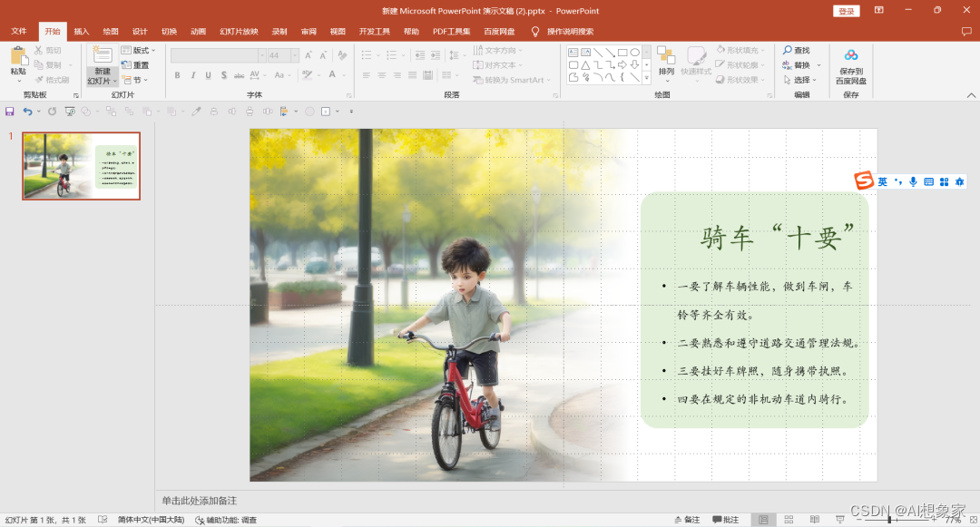Open undo history dropdown arrow
Image resolution: width=980 pixels, height=527 pixels.
(x=38, y=112)
